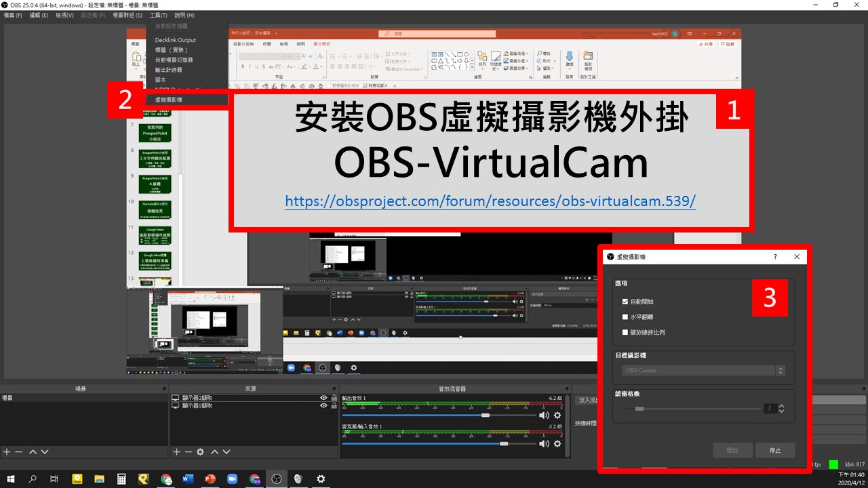Remove selected source with minus icon
This screenshot has height=488, width=868.
pyautogui.click(x=188, y=451)
